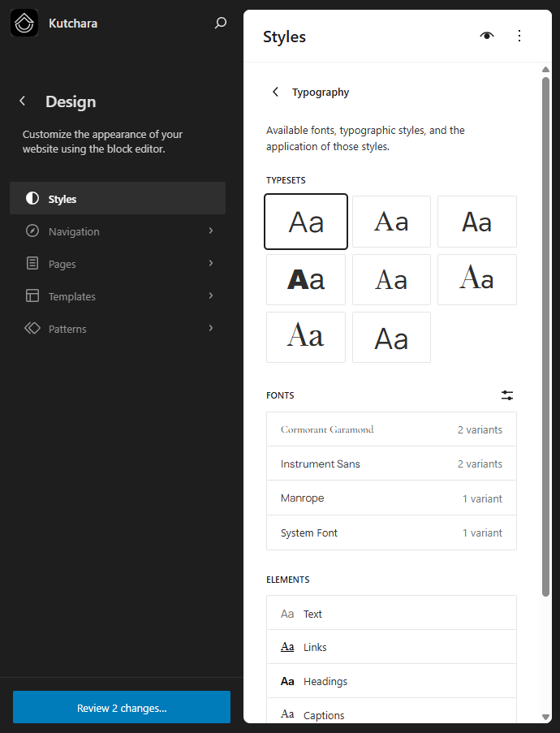Expand the Templates chevron arrow

pos(211,295)
